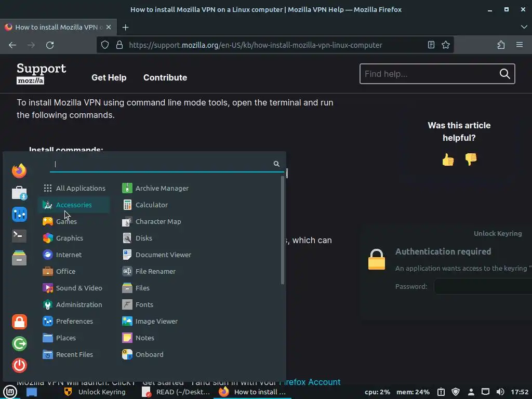
Task: Click the search magnifier in Find help box
Action: pyautogui.click(x=504, y=74)
